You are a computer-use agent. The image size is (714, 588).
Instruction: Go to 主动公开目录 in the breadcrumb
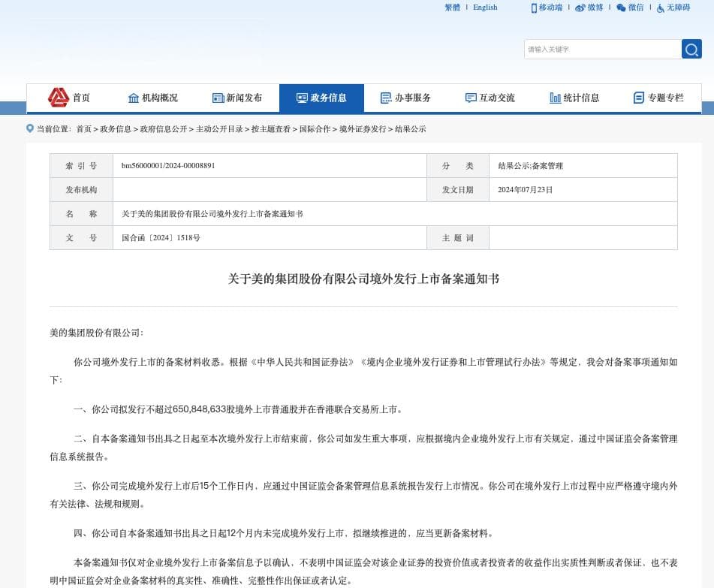click(x=219, y=129)
